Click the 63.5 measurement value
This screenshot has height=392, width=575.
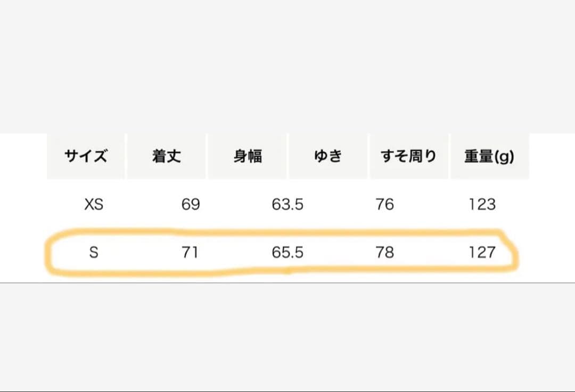pos(287,204)
